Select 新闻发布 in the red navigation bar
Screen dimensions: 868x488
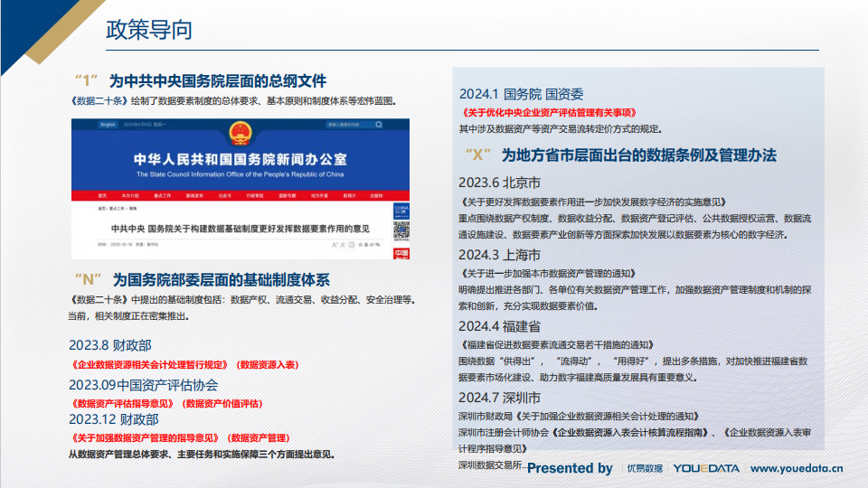tap(194, 195)
